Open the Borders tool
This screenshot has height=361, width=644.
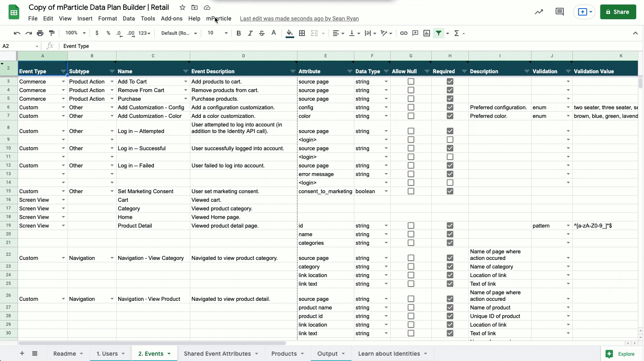coord(302,33)
